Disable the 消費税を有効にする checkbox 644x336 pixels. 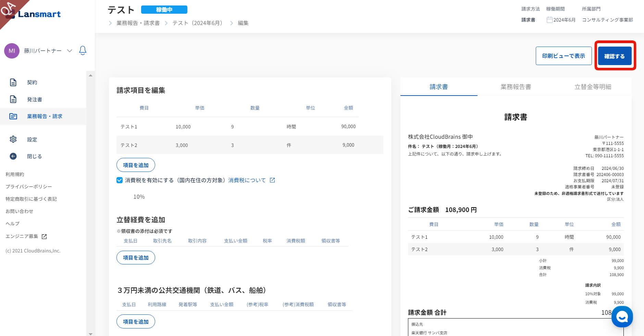pos(120,180)
